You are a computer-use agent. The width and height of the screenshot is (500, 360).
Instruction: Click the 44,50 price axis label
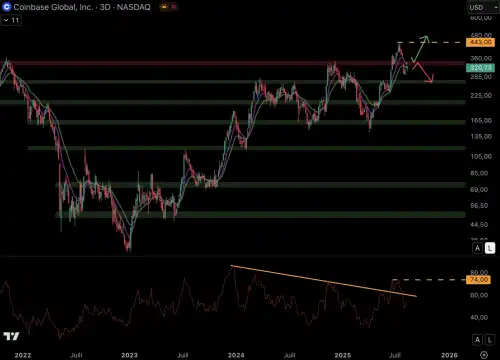click(x=479, y=225)
